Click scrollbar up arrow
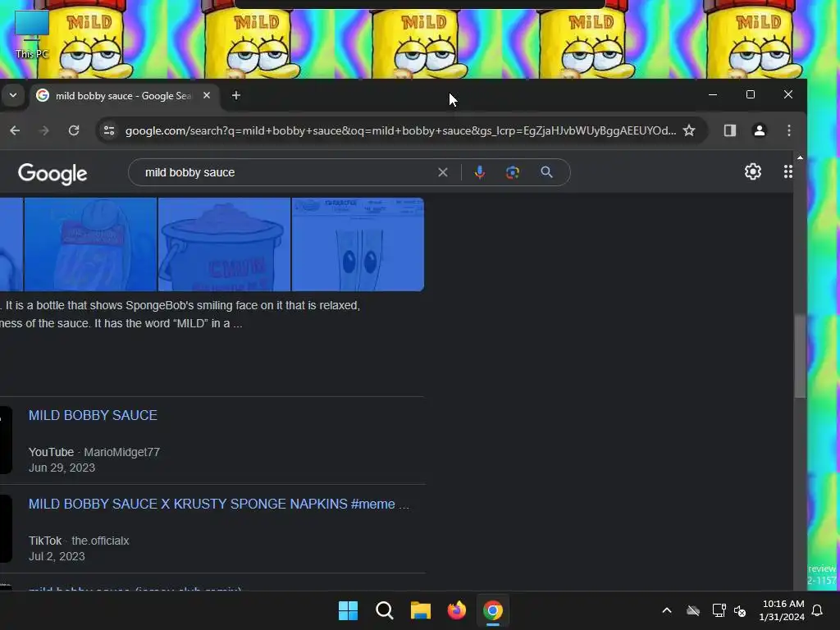The width and height of the screenshot is (840, 630). pyautogui.click(x=800, y=157)
